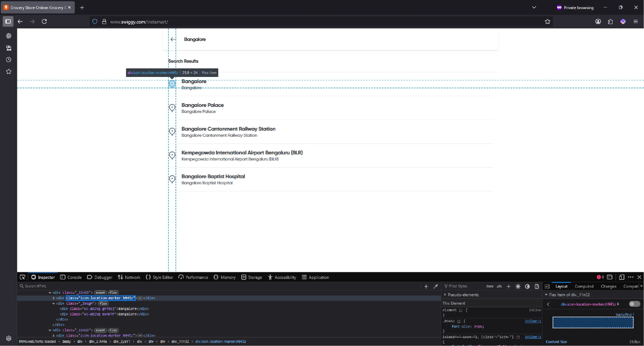644x346 pixels.
Task: Open sidebar settings gear icon
Action: [x=9, y=339]
